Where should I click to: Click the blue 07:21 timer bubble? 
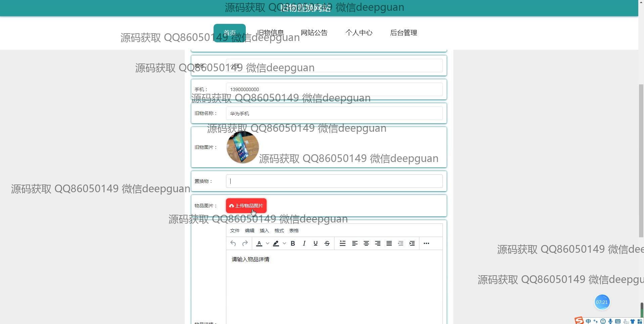tap(602, 302)
